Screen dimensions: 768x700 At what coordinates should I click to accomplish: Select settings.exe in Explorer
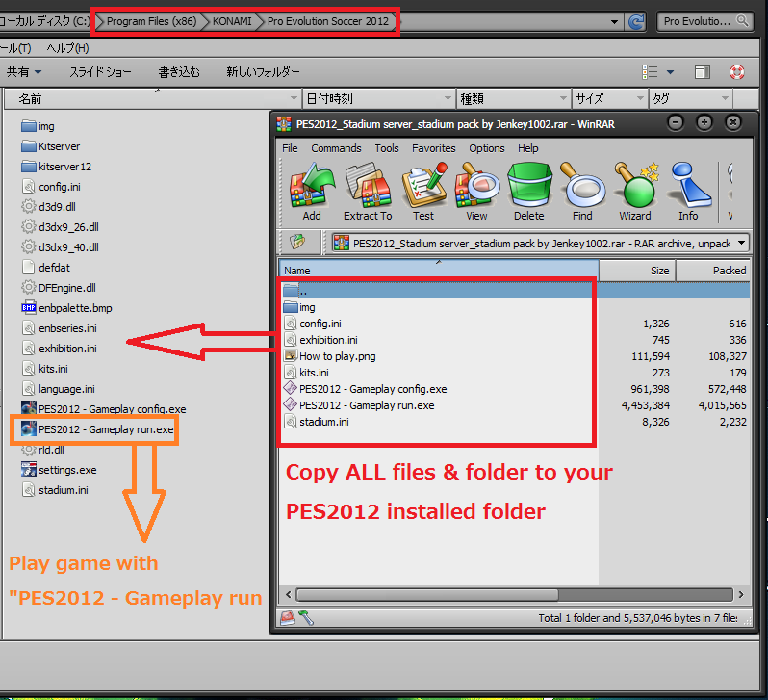click(x=59, y=470)
